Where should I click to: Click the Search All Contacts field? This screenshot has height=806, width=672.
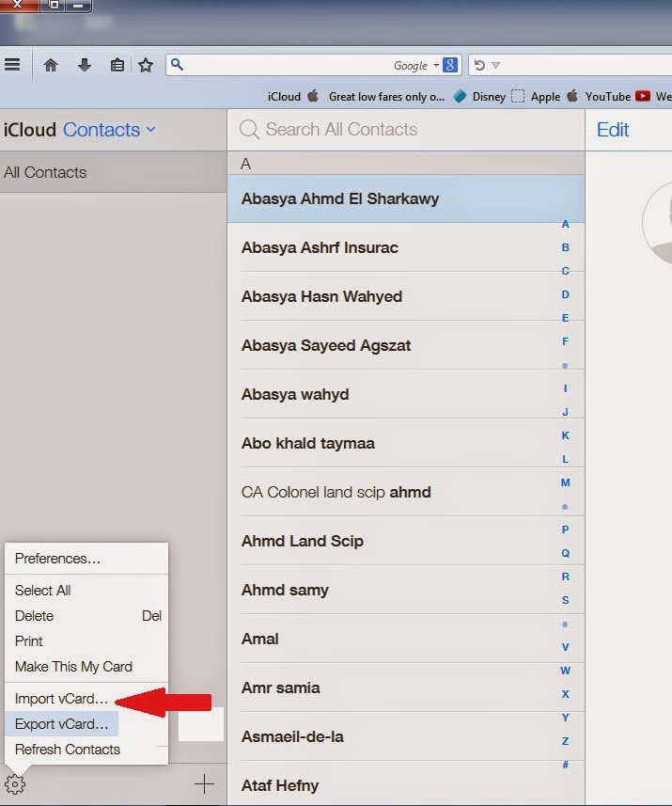(x=406, y=130)
